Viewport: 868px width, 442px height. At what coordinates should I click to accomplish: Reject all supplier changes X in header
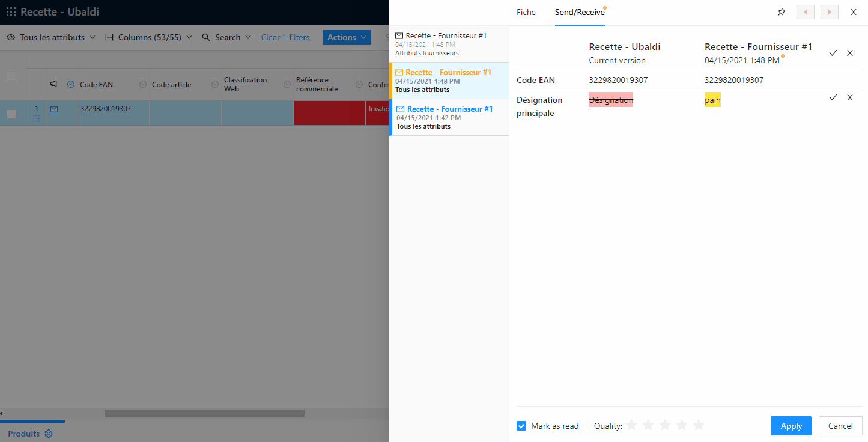850,53
